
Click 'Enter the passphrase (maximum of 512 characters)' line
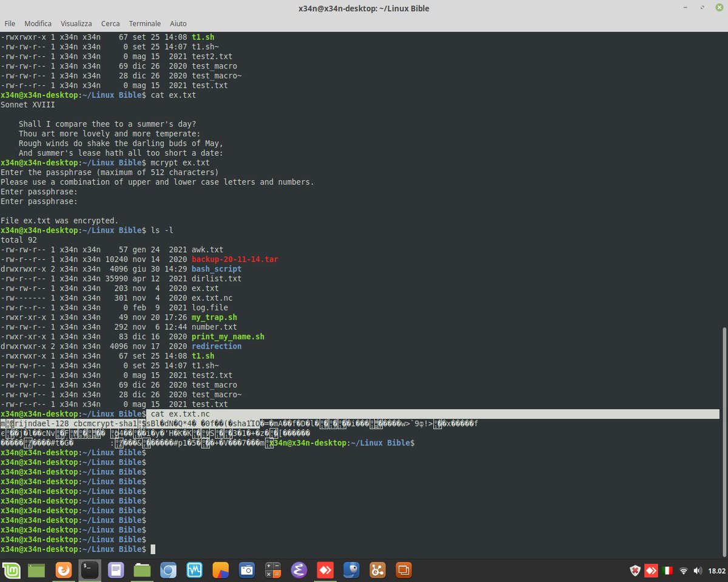tap(109, 173)
